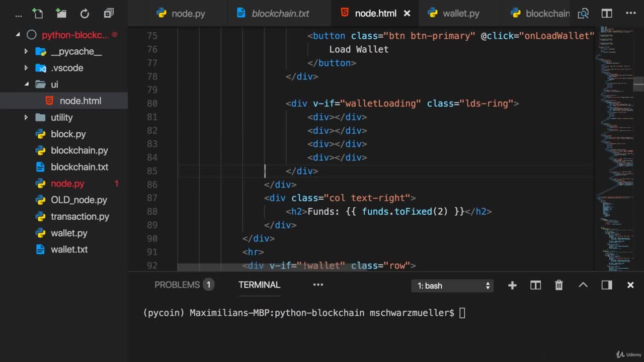Viewport: 644px width, 362px height.
Task: Click "lds-ring" class value on line 80
Action: pyautogui.click(x=486, y=104)
